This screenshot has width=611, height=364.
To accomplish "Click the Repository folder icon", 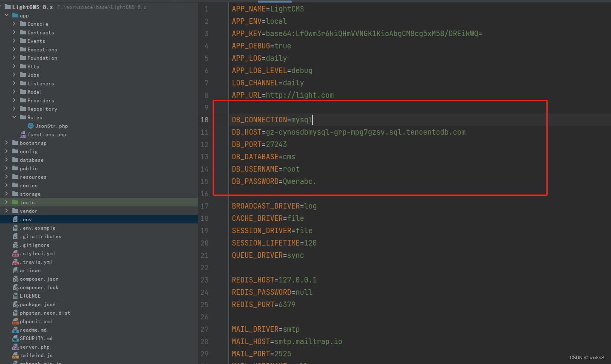I will click(23, 109).
